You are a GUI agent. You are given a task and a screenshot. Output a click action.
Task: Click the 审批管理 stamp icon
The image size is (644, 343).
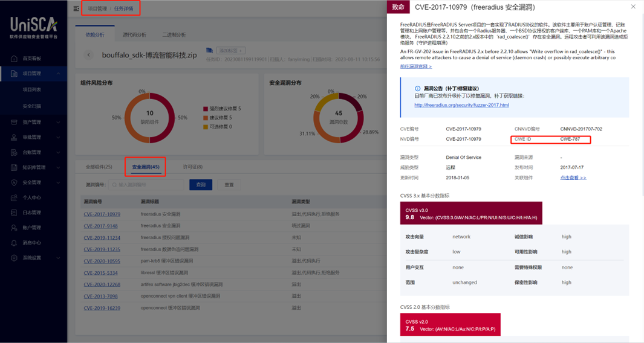click(14, 138)
